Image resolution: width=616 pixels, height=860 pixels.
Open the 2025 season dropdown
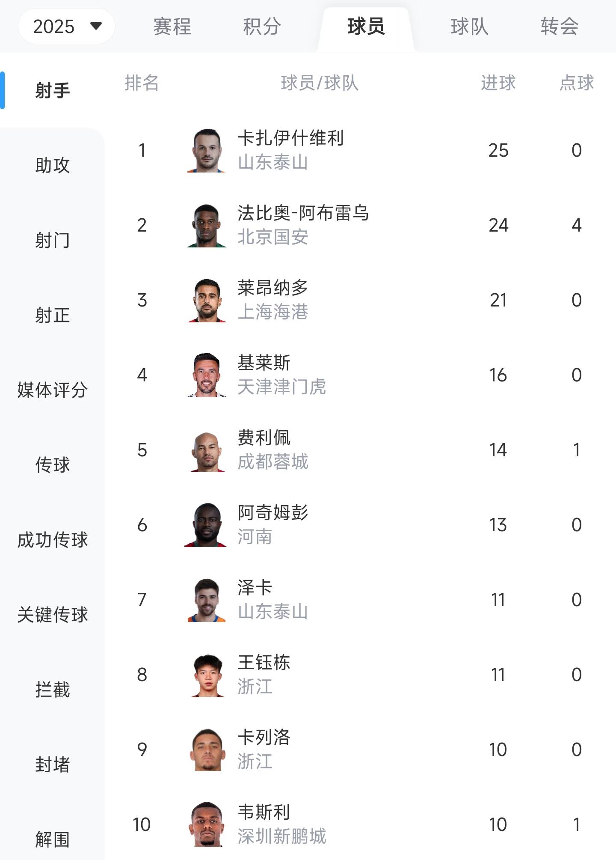66,27
